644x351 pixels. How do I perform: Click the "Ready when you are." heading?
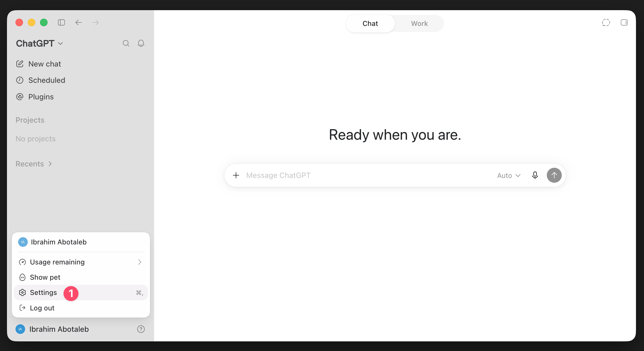click(x=395, y=135)
